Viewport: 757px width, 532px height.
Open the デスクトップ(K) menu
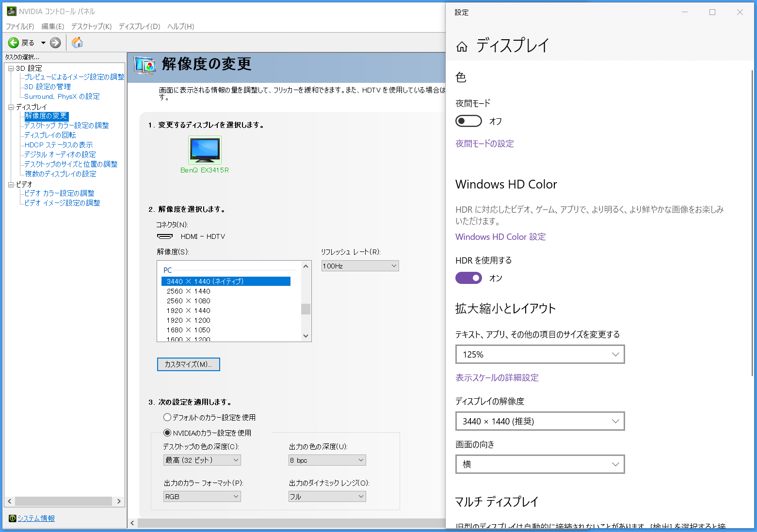[91, 26]
